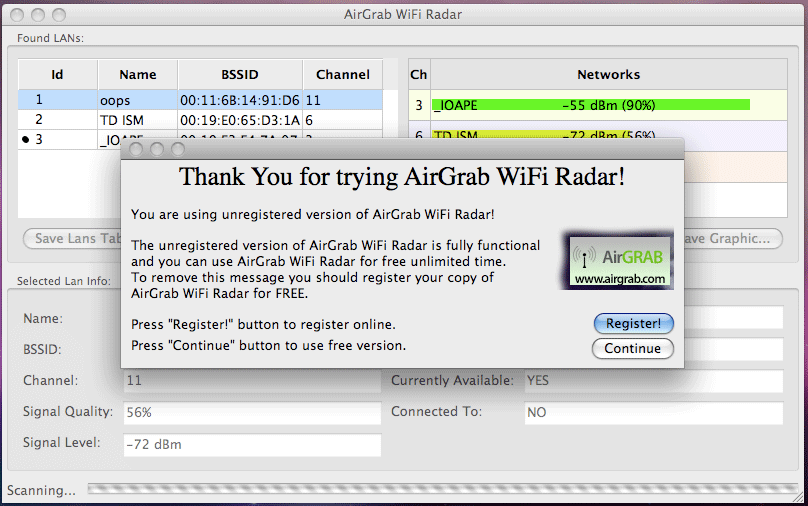The height and width of the screenshot is (506, 808).
Task: Click the Signal Quality field 56%
Action: (252, 413)
